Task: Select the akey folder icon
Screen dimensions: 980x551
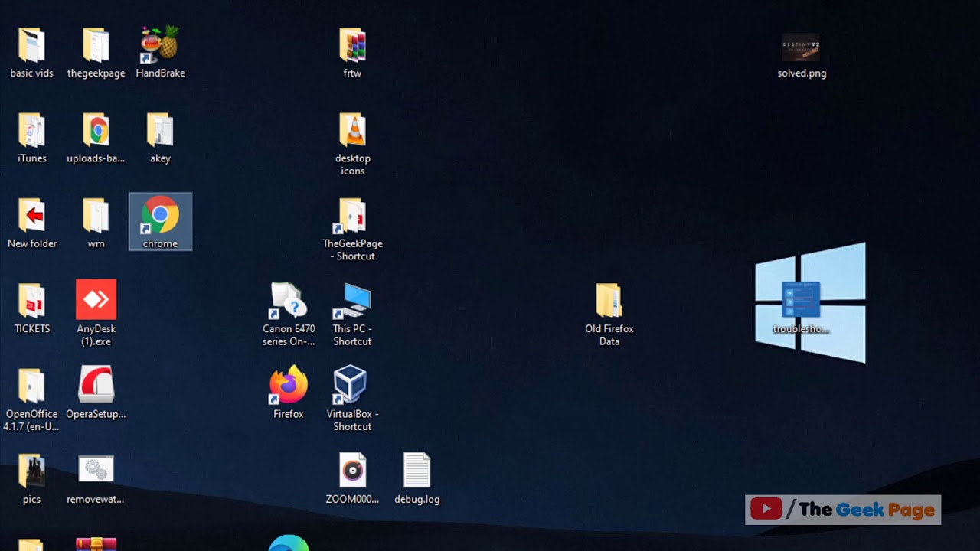Action: click(160, 130)
